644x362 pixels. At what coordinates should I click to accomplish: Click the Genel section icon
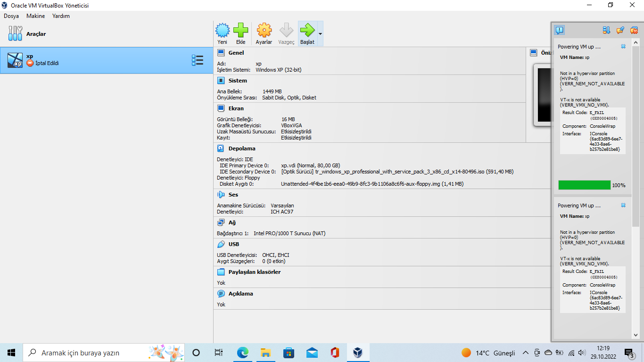tap(221, 53)
